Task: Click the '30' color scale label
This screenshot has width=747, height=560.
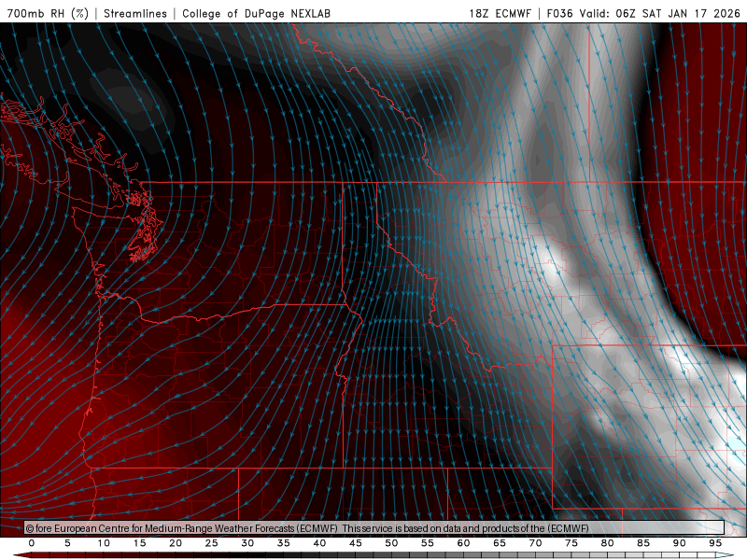Action: click(x=247, y=543)
